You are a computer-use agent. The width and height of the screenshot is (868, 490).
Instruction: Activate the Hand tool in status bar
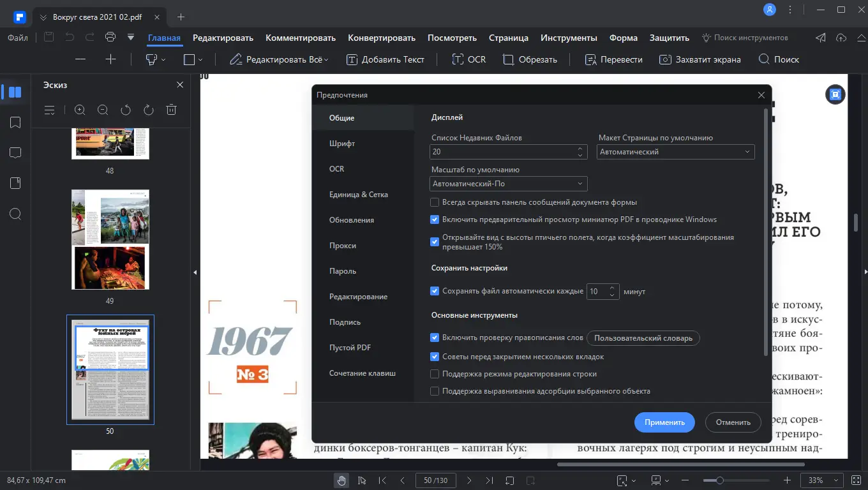(x=341, y=480)
